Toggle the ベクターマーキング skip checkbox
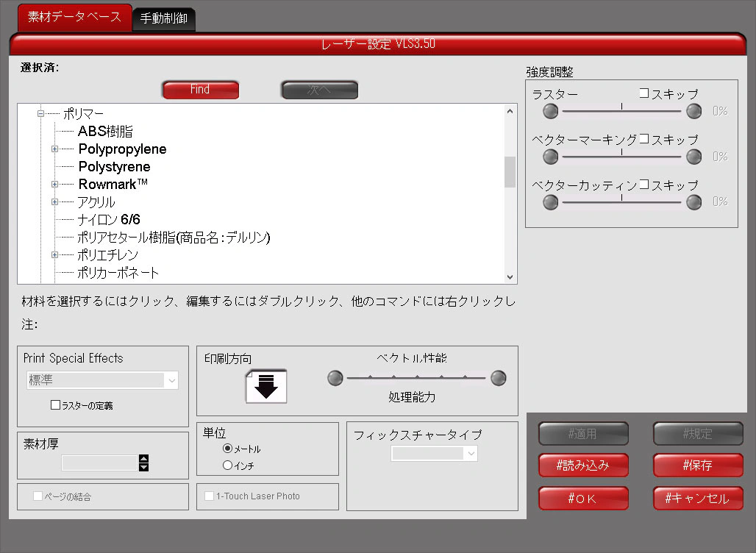The image size is (756, 553). [x=644, y=139]
